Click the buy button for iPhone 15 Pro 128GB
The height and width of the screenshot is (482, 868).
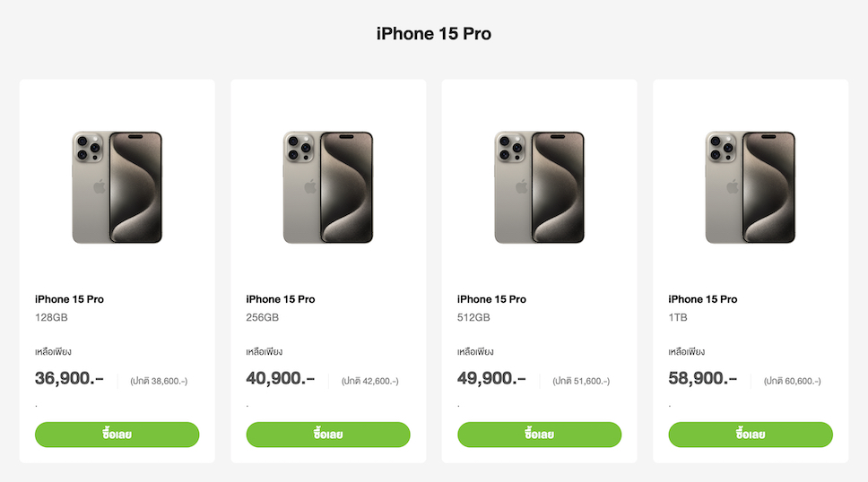point(117,435)
